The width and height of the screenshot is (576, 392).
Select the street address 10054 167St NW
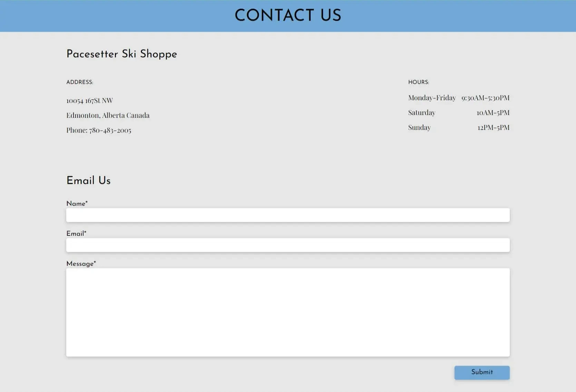(89, 100)
